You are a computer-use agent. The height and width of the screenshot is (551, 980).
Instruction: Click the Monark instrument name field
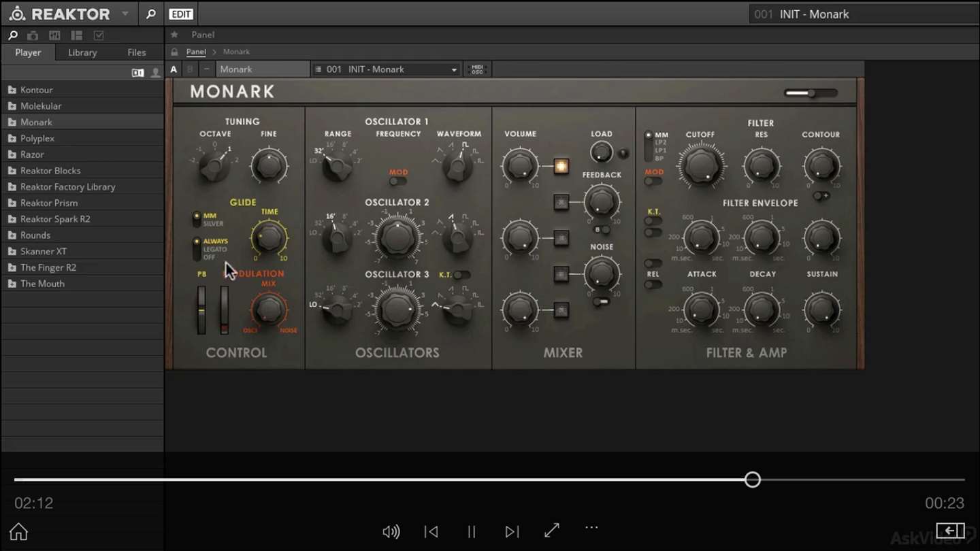tap(263, 69)
